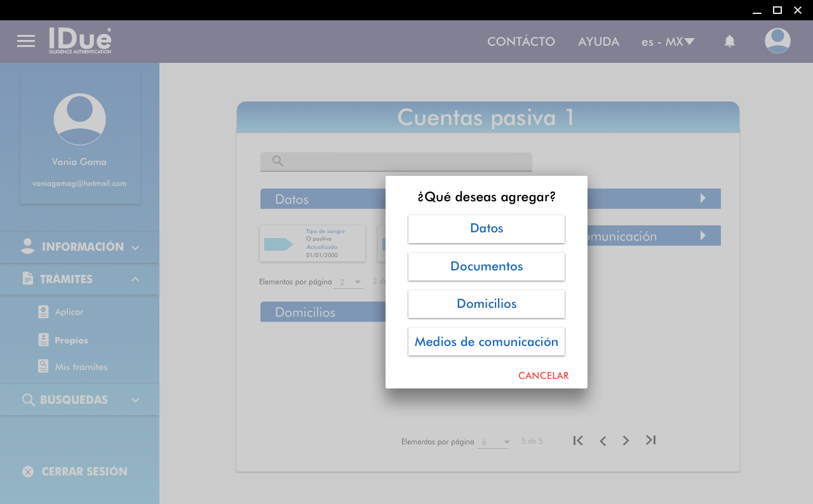The image size is (813, 504).
Task: Choose Documentos in the dialog
Action: click(487, 267)
